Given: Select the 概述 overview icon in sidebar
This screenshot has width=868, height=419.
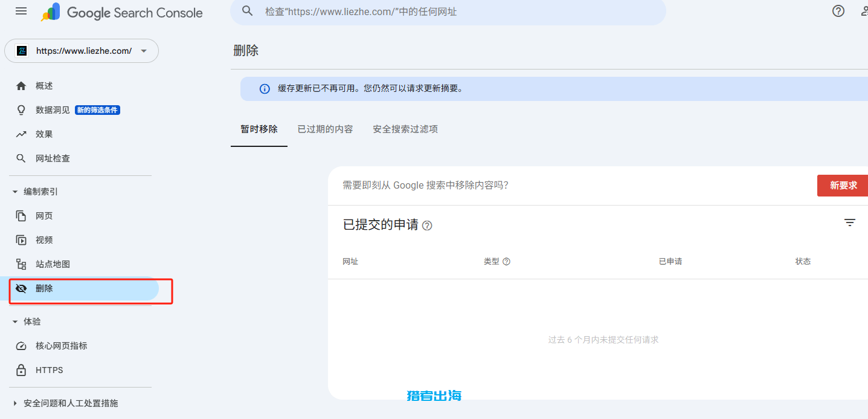Looking at the screenshot, I should click(21, 85).
